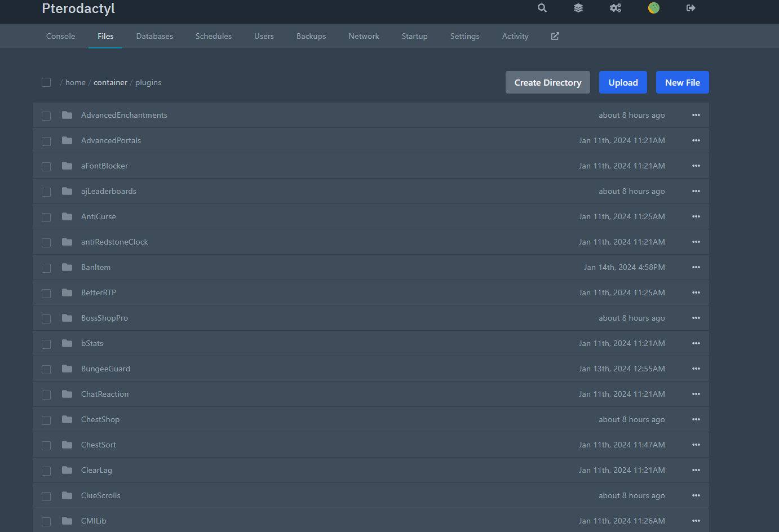Select the checkbox for ChestShop folder
The height and width of the screenshot is (532, 779).
[x=46, y=420]
